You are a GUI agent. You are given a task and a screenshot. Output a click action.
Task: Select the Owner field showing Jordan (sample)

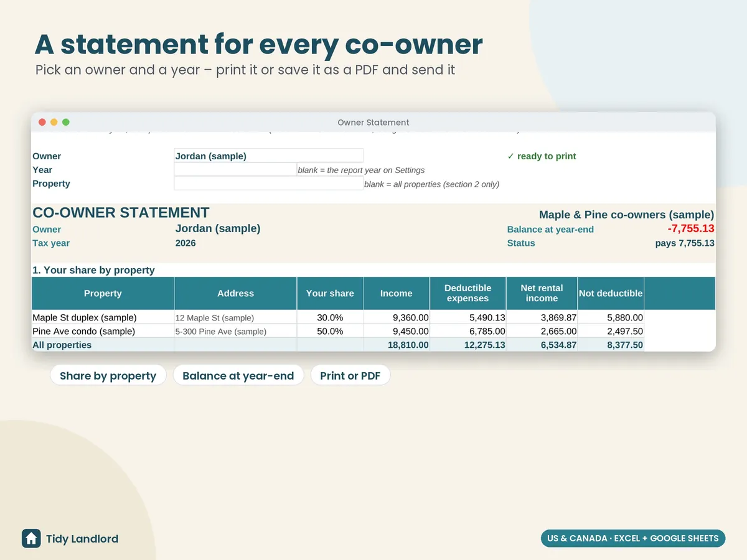tap(268, 156)
